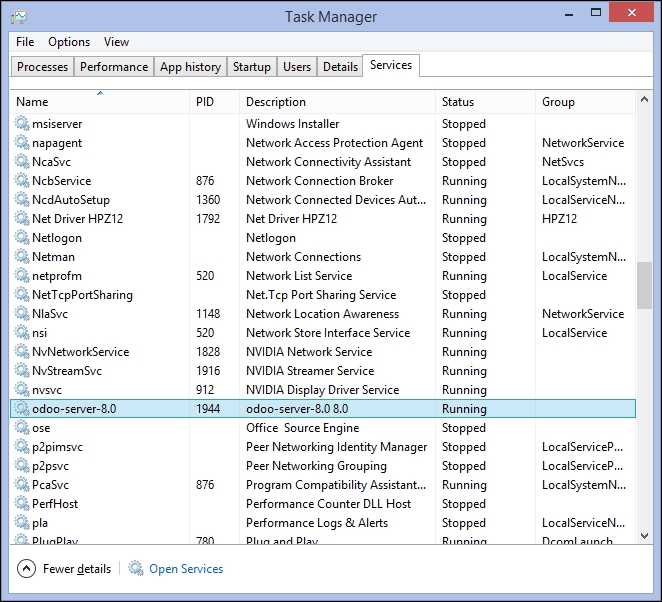Click the service icon next to PerfHost
Image resolution: width=662 pixels, height=602 pixels.
click(x=22, y=503)
